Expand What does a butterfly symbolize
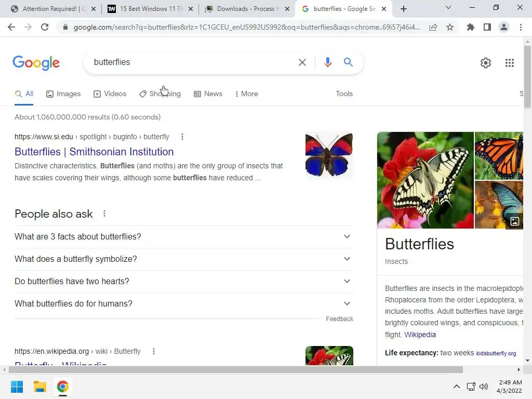 coord(184,259)
